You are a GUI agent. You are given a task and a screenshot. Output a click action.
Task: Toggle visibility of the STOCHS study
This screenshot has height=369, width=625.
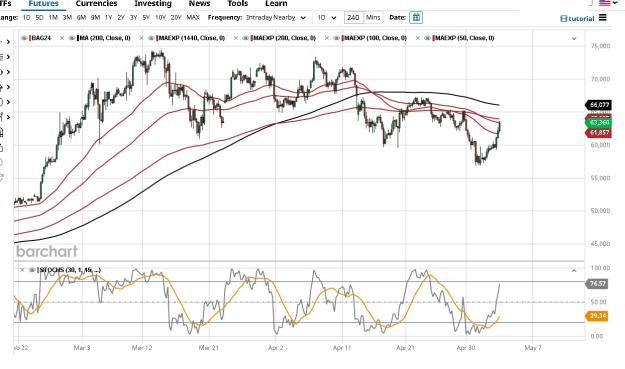pos(32,270)
